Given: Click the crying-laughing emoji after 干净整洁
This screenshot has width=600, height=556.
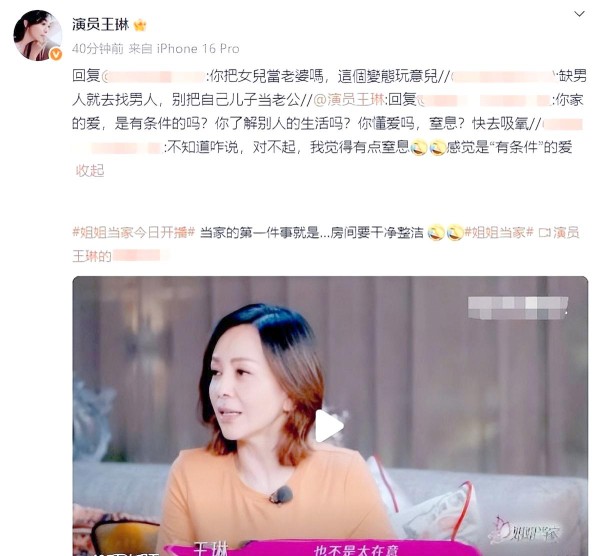Looking at the screenshot, I should 435,232.
